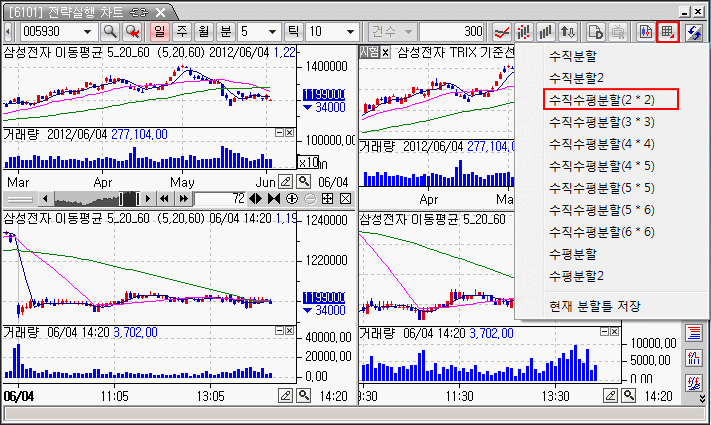Click the magnifier icon below the top-left chart

pyautogui.click(x=302, y=181)
